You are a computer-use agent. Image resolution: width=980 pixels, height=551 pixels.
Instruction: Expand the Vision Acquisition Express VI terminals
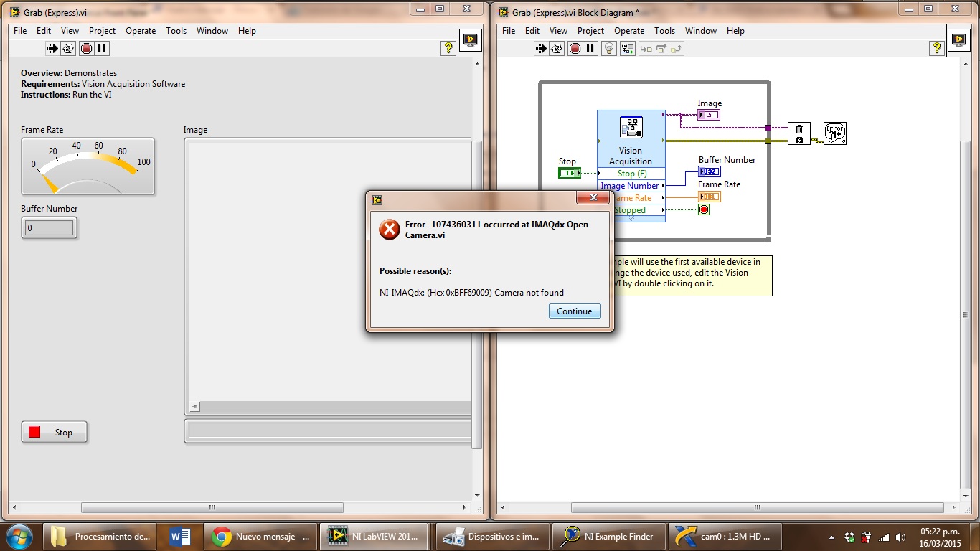coord(631,218)
